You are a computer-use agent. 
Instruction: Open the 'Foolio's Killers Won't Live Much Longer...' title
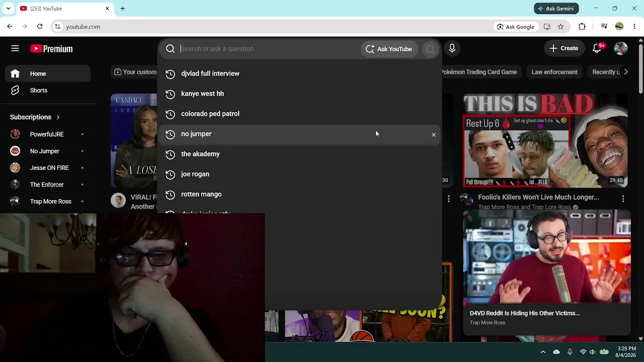(x=538, y=197)
